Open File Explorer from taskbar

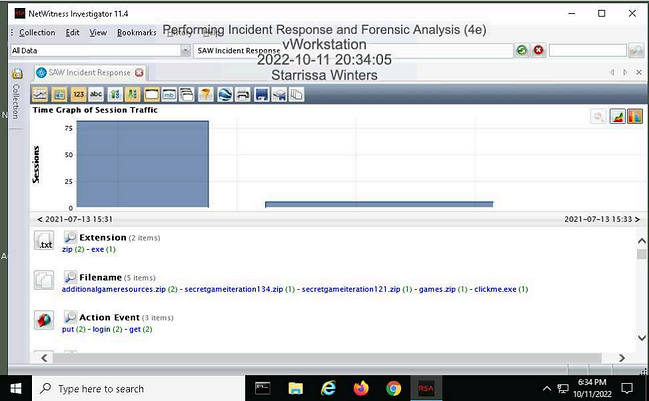click(296, 388)
